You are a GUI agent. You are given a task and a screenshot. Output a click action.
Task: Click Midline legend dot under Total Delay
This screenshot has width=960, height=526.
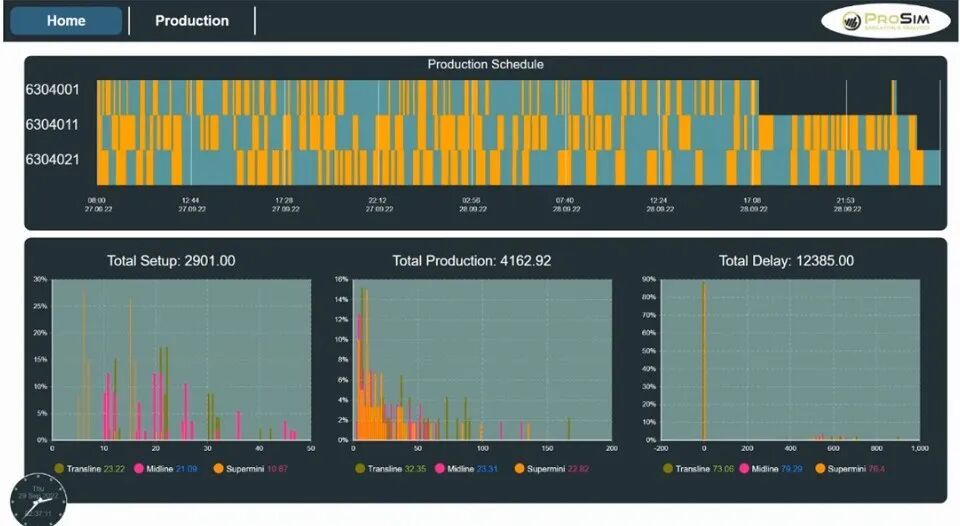[744, 468]
